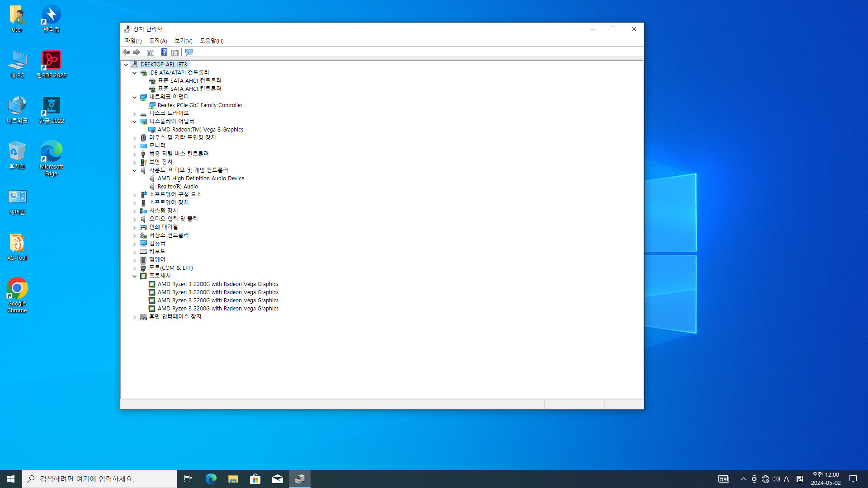Viewport: 868px width, 488px height.
Task: Collapse the 디스플레이 어댑터 category
Action: click(134, 122)
